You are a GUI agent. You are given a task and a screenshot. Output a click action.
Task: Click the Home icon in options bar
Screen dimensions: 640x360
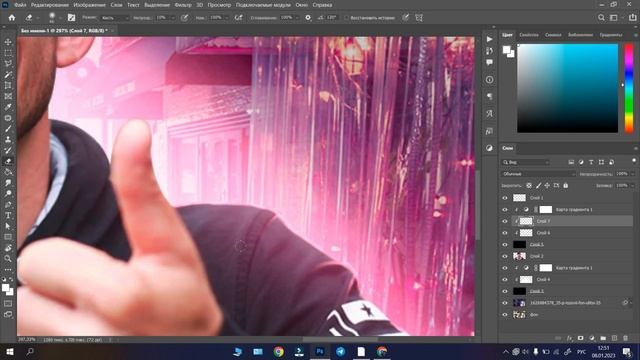(12, 18)
